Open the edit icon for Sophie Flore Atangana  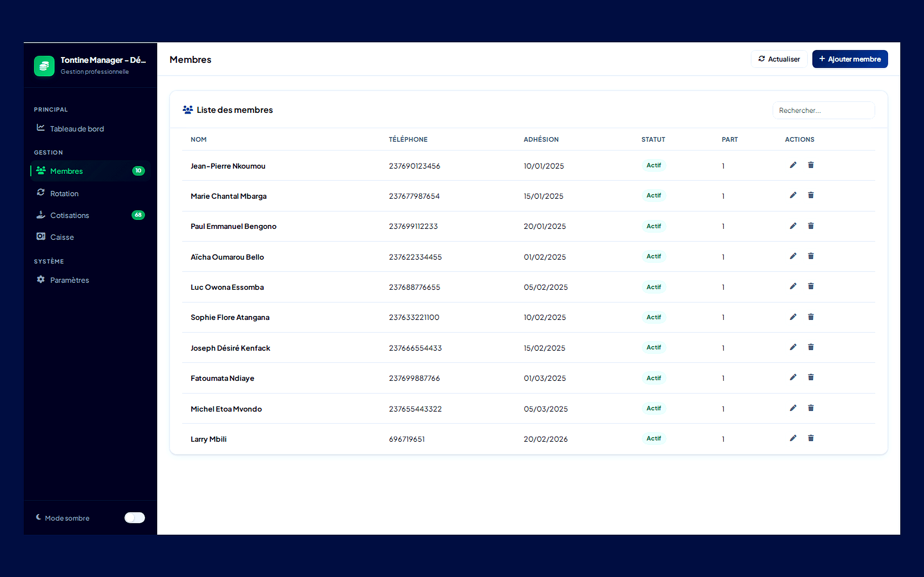point(793,317)
